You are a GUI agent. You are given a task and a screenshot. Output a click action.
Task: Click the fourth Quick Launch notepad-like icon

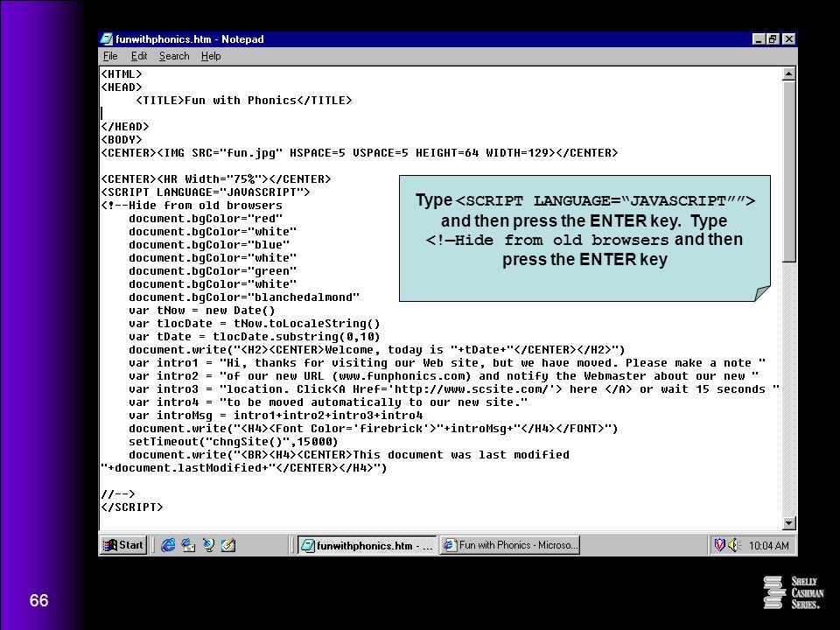point(228,545)
